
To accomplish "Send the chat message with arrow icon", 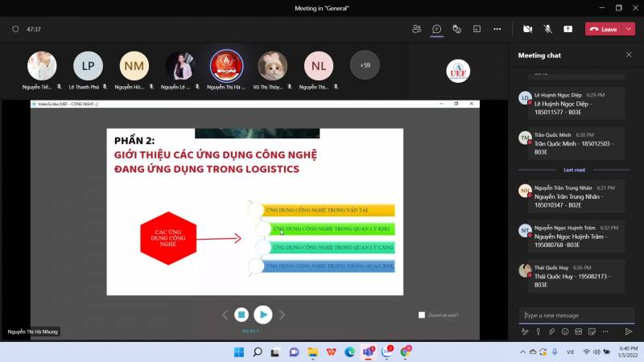I will [629, 331].
